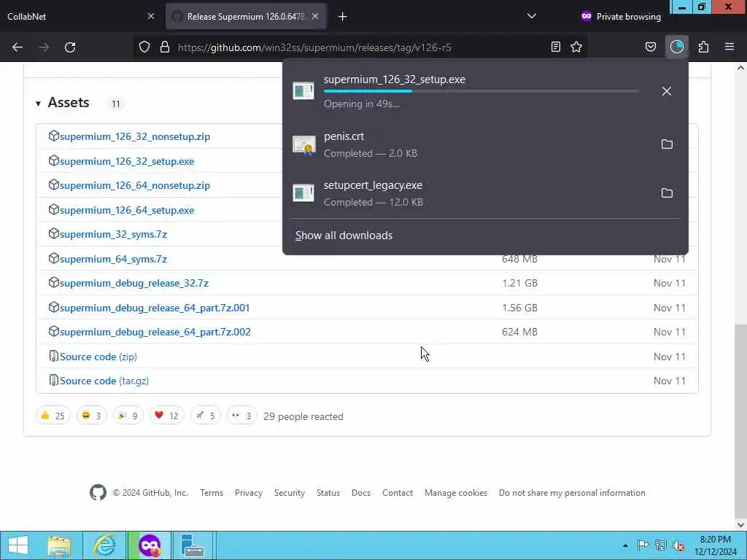Download supermium_32_syms.7z asset

pyautogui.click(x=113, y=234)
